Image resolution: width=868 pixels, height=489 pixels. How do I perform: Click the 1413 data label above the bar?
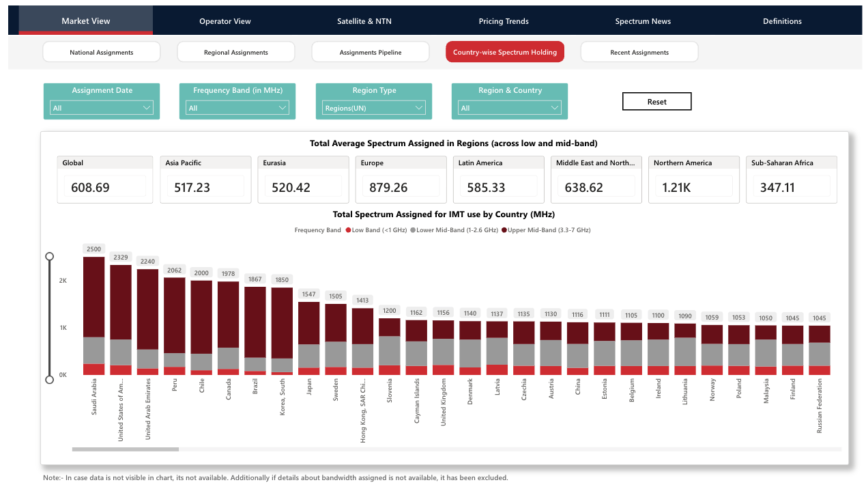tap(363, 300)
